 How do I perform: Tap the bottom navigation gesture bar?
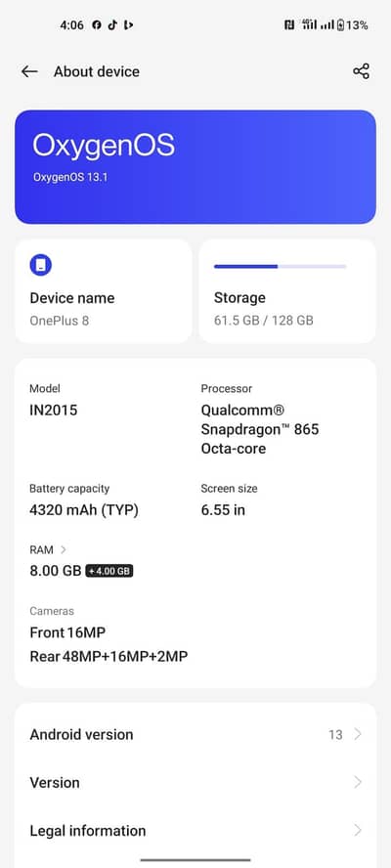pyautogui.click(x=195, y=860)
